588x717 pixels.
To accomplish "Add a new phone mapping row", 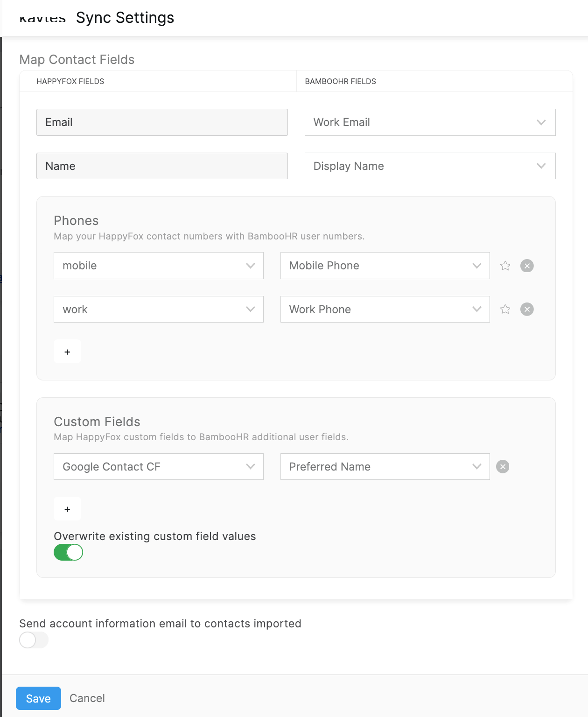I will click(x=67, y=351).
